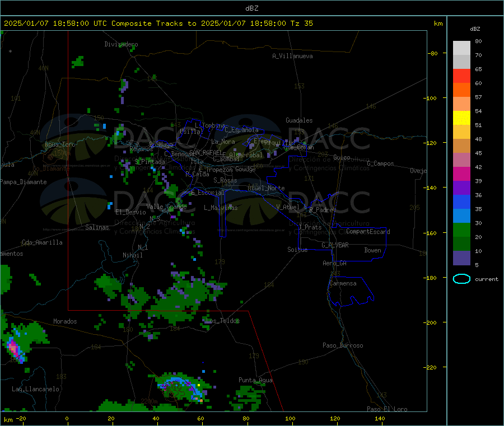
Task: Select the red 60-65 dBZ legend swatch
Action: pyautogui.click(x=461, y=76)
